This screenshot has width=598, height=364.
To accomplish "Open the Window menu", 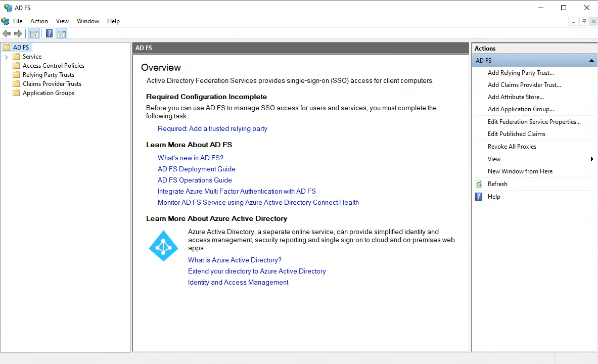I will [x=88, y=21].
